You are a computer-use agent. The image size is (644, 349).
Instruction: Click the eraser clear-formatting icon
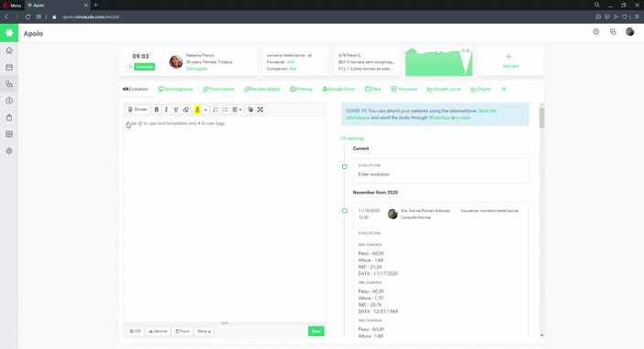click(x=186, y=110)
